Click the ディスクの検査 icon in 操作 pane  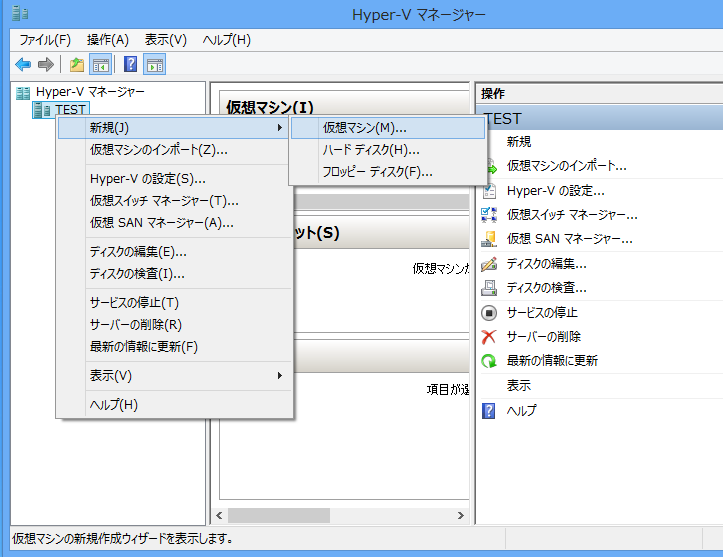pyautogui.click(x=489, y=288)
